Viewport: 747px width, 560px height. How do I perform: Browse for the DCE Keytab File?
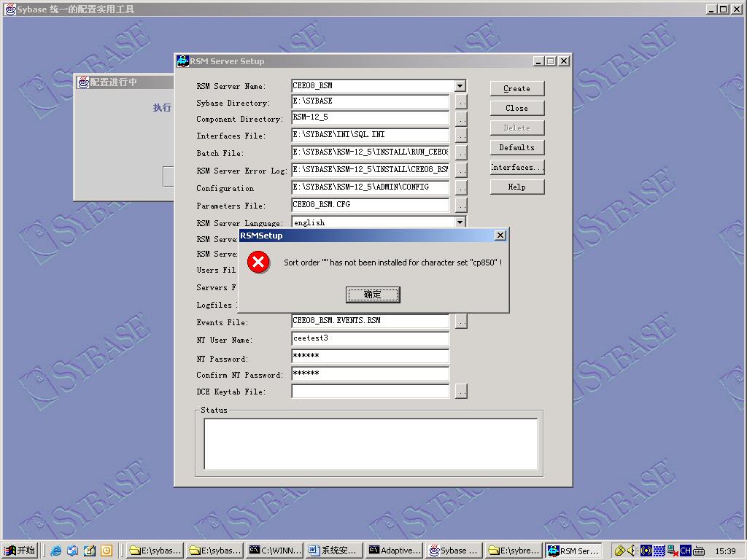pos(461,392)
